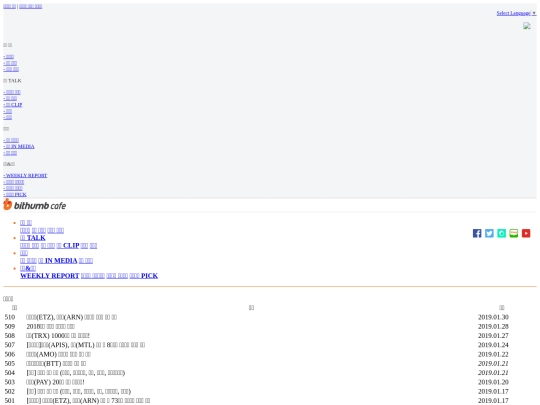Open the Twitter social icon

pyautogui.click(x=489, y=233)
